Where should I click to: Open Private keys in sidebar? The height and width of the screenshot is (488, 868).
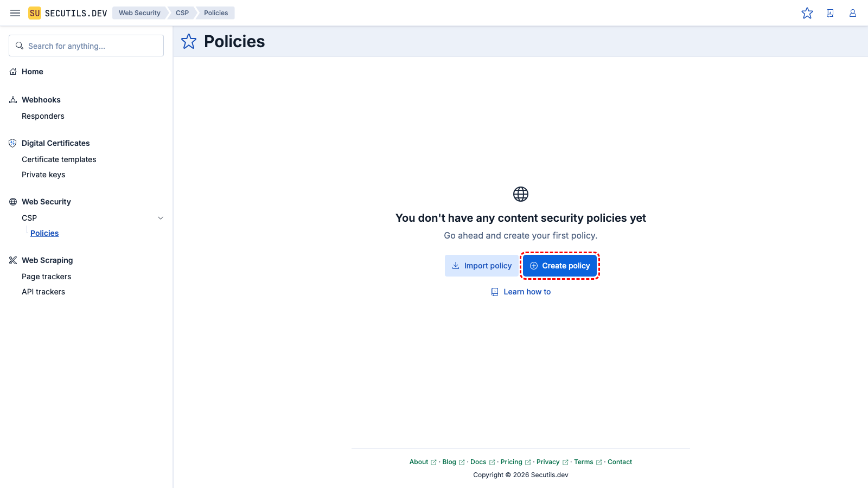43,175
